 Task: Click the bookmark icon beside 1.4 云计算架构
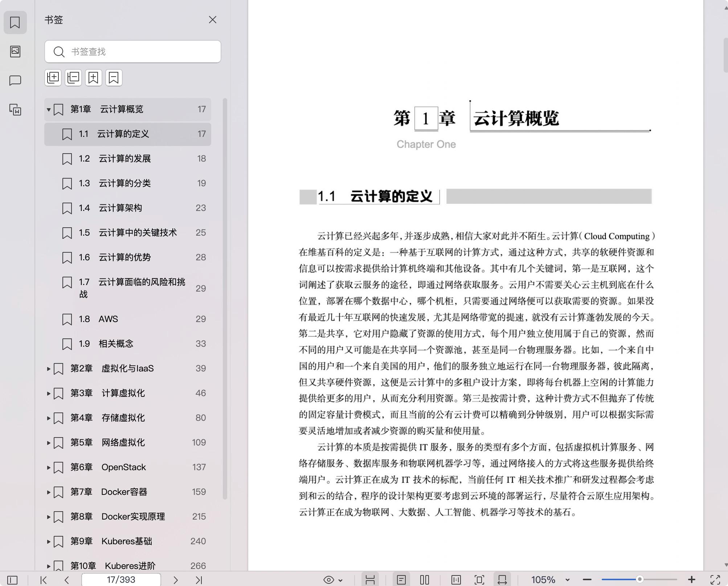click(67, 208)
